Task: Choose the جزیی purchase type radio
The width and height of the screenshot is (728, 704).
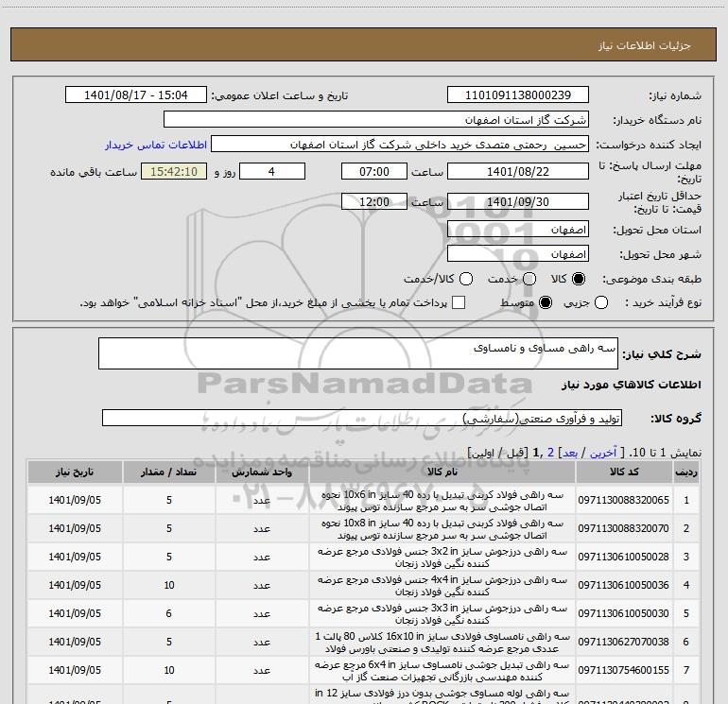Action: pyautogui.click(x=601, y=302)
